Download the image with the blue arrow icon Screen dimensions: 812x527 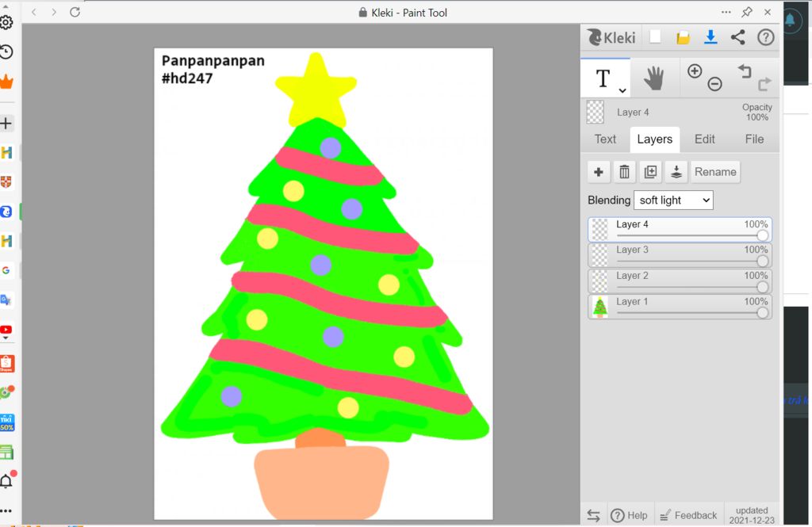coord(710,36)
